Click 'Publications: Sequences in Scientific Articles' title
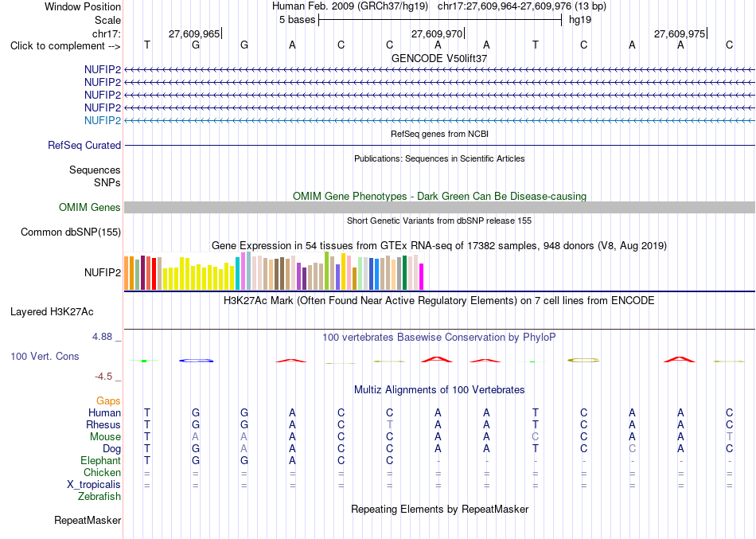Viewport: 756px width, 539px height. [x=439, y=158]
